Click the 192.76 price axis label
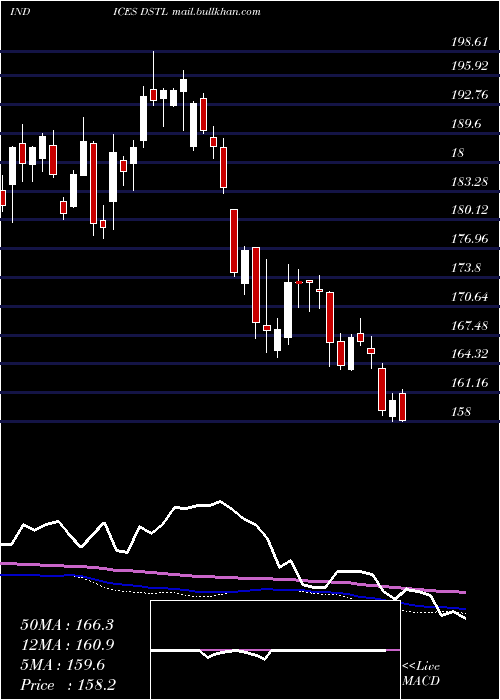Screen dimensions: 500x700 469,95
